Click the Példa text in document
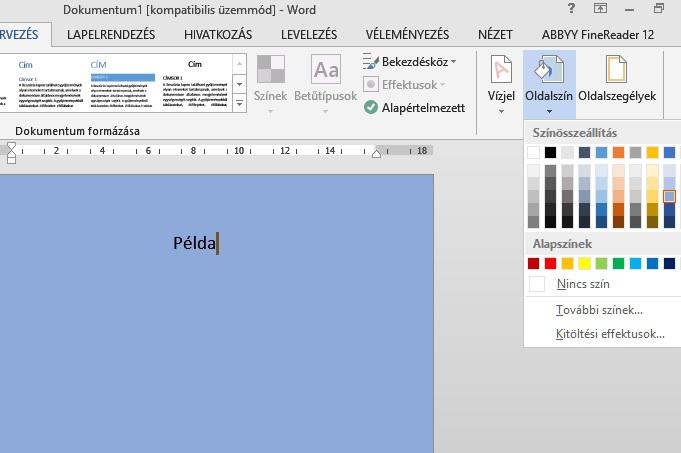Image resolution: width=681 pixels, height=453 pixels. pyautogui.click(x=194, y=243)
